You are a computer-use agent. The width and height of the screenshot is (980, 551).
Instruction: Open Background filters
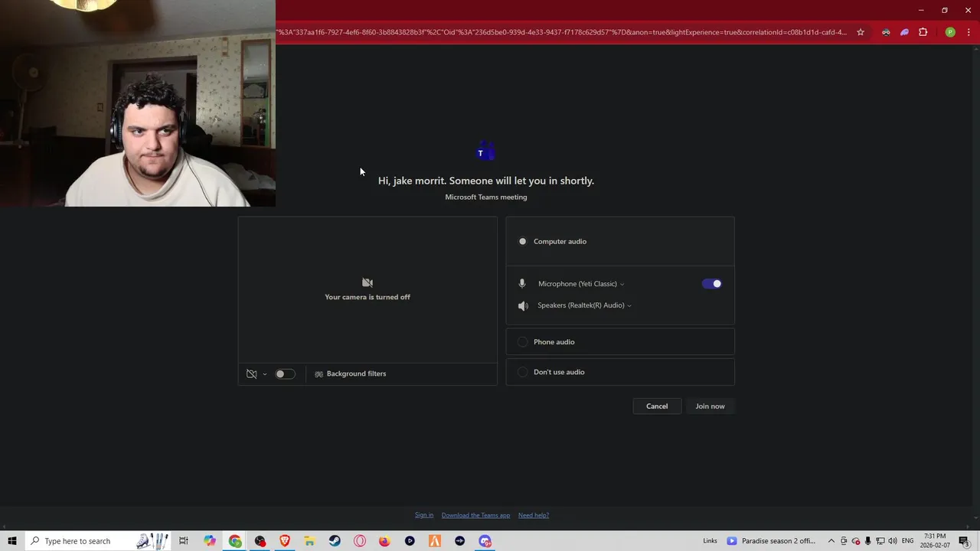pos(351,373)
